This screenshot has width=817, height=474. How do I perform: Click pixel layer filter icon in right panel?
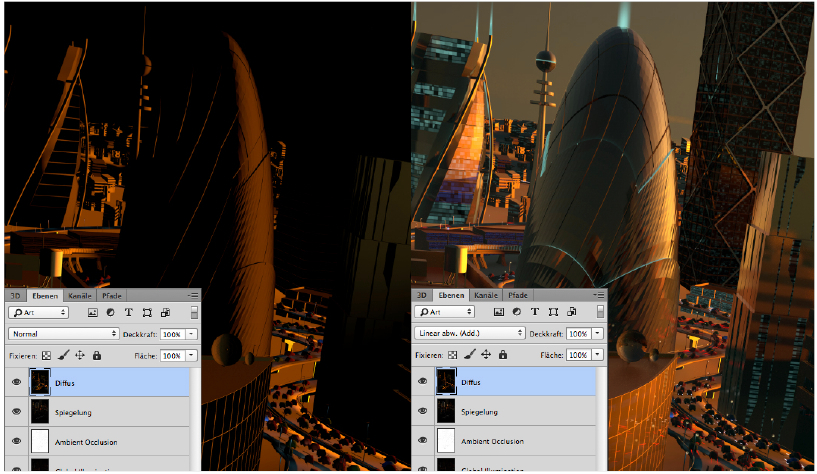click(x=499, y=312)
